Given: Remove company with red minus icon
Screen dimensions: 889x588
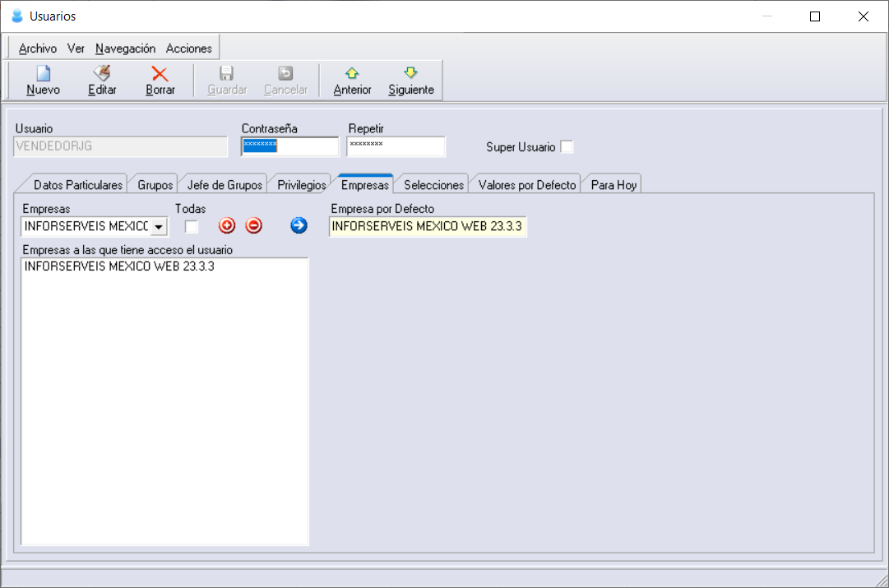Looking at the screenshot, I should coord(253,225).
